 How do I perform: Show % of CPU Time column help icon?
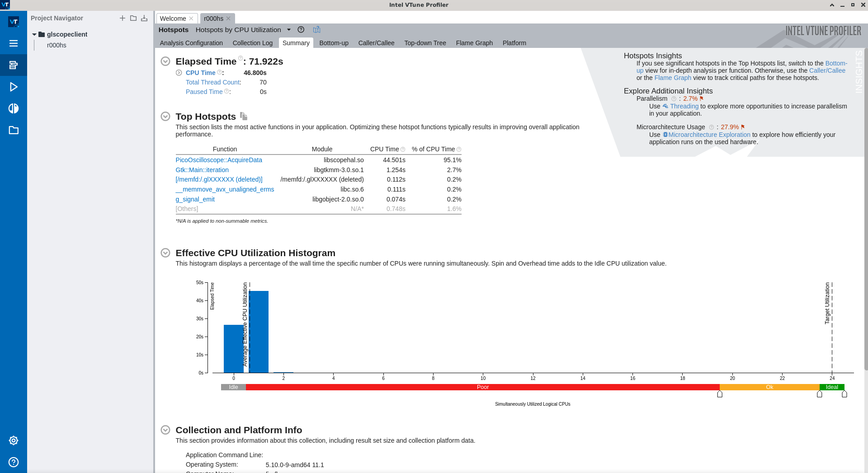point(459,150)
